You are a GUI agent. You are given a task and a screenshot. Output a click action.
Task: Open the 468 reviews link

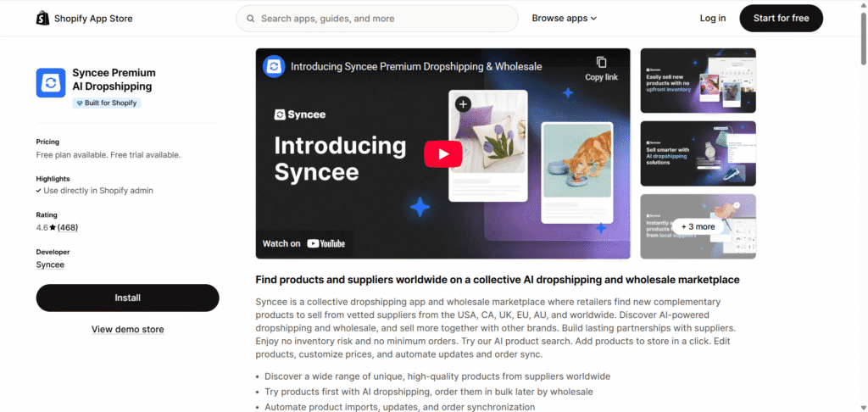click(68, 228)
